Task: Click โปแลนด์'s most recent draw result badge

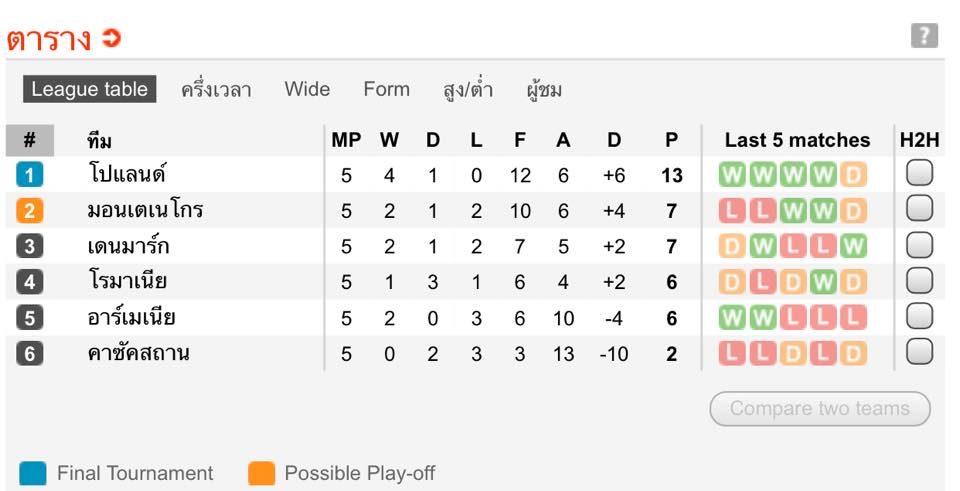Action: pyautogui.click(x=853, y=175)
